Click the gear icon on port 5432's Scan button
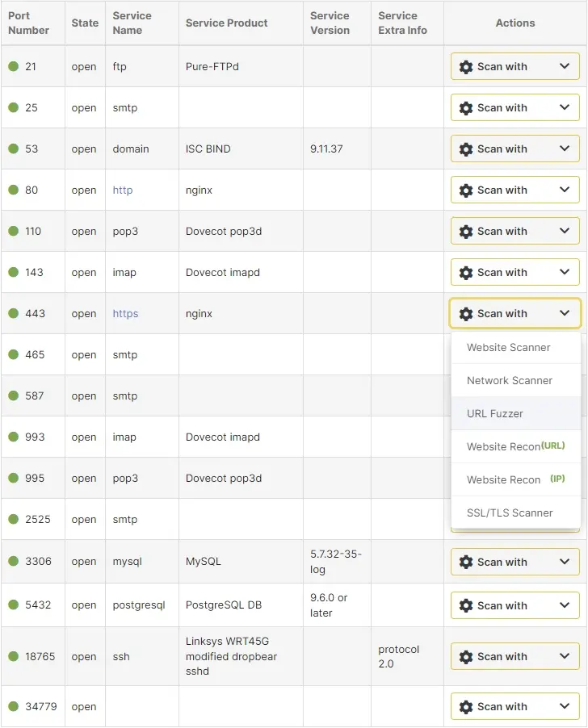Screen dimensions: 588x728 (x=466, y=605)
